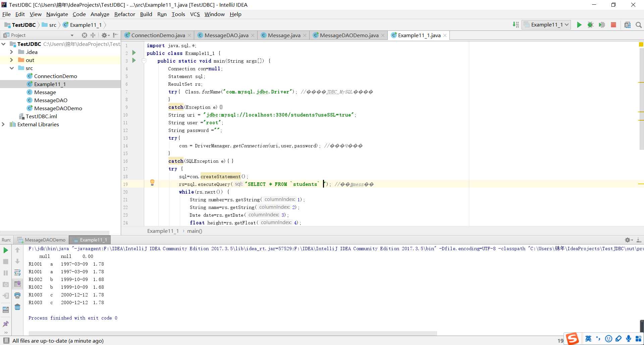644x345 pixels.
Task: Open the Refactor menu
Action: (x=124, y=14)
